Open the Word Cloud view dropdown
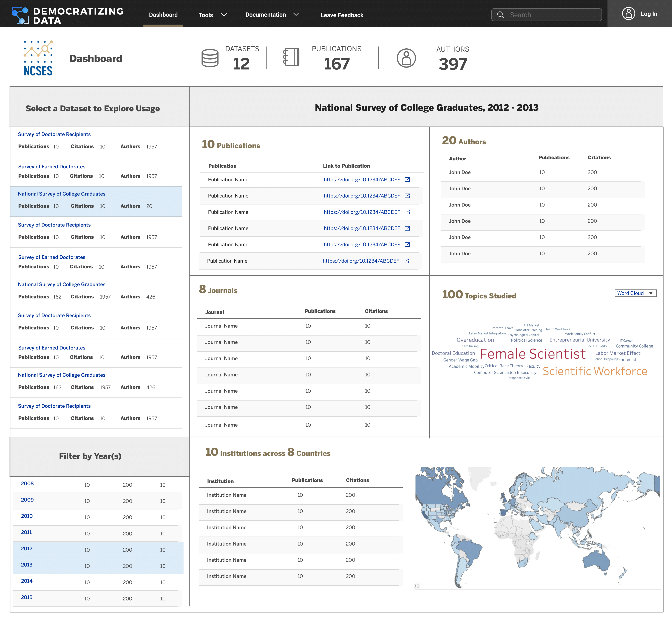Image resolution: width=672 pixels, height=643 pixels. (635, 293)
